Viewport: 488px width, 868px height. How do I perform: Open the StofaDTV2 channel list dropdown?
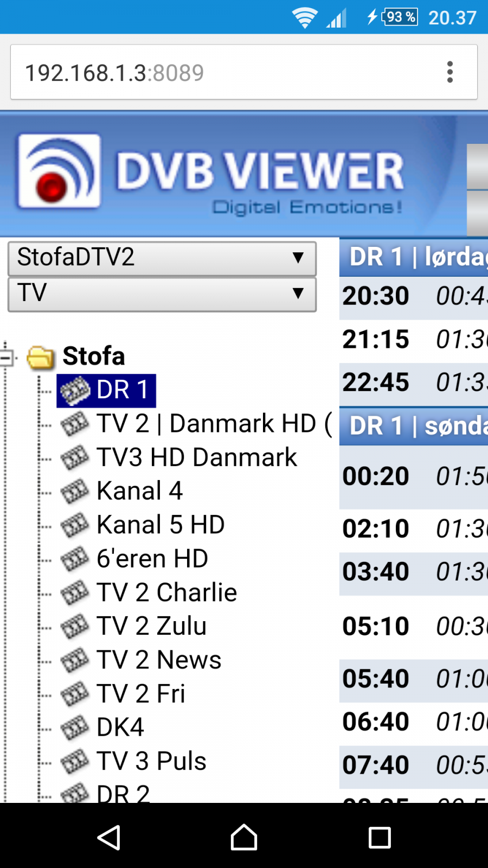pos(162,258)
